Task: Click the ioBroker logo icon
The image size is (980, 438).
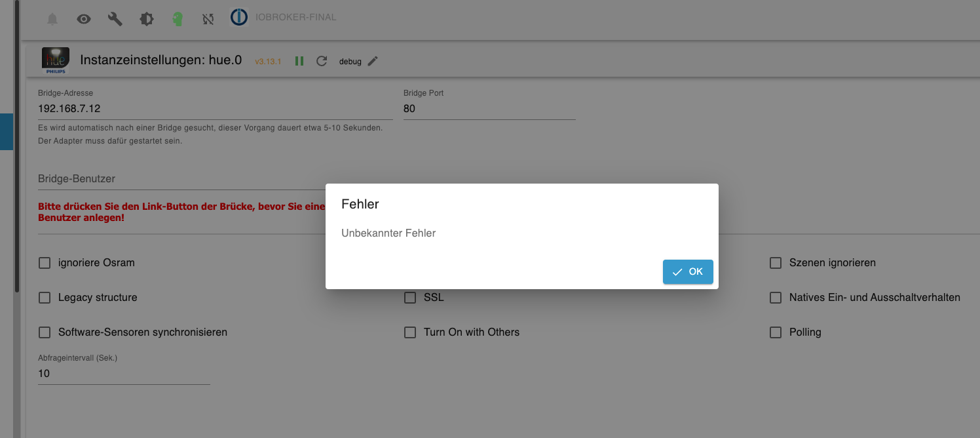Action: (239, 17)
